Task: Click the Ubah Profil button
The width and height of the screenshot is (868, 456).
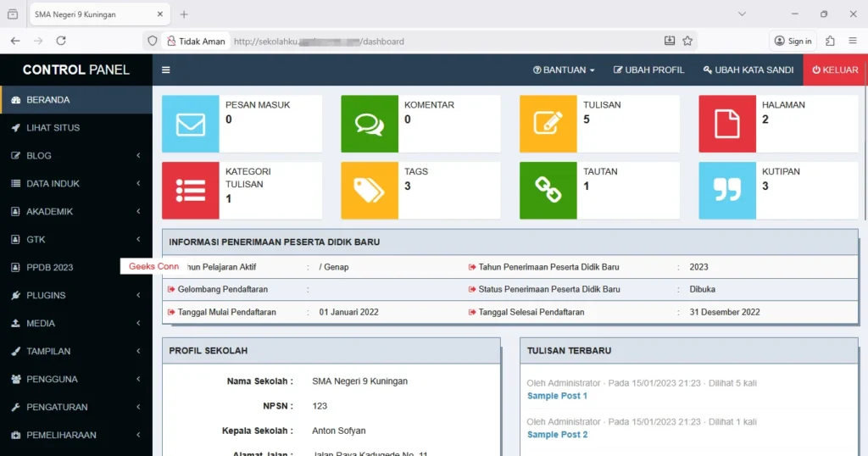Action: tap(648, 70)
